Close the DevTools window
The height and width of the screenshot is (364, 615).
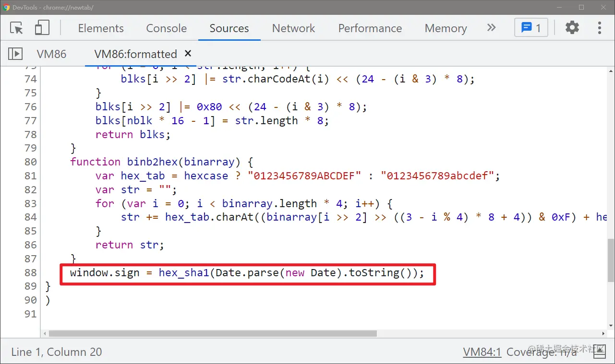coord(603,7)
